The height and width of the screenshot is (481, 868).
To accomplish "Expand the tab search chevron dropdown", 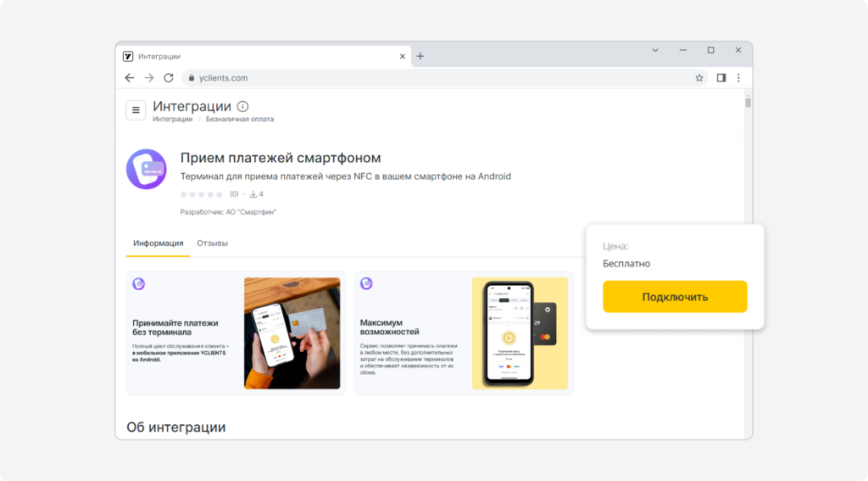I will tap(655, 50).
